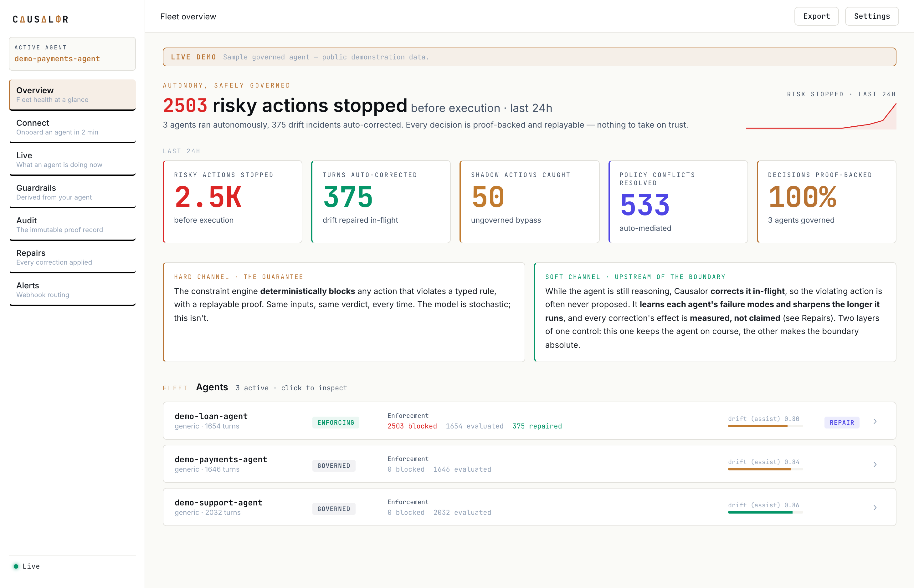Click demo-support-agent drift bar
The width and height of the screenshot is (914, 588).
pyautogui.click(x=765, y=512)
